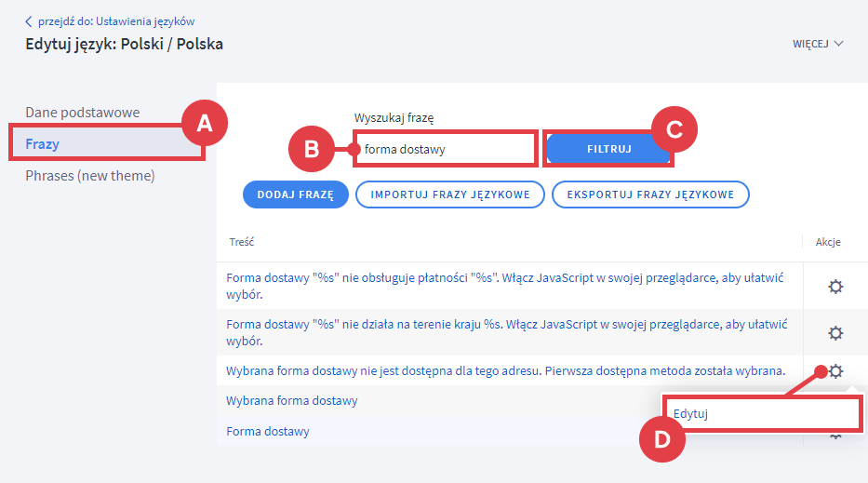Image resolution: width=868 pixels, height=483 pixels.
Task: Open Phrases (new theme) section
Action: click(x=89, y=176)
